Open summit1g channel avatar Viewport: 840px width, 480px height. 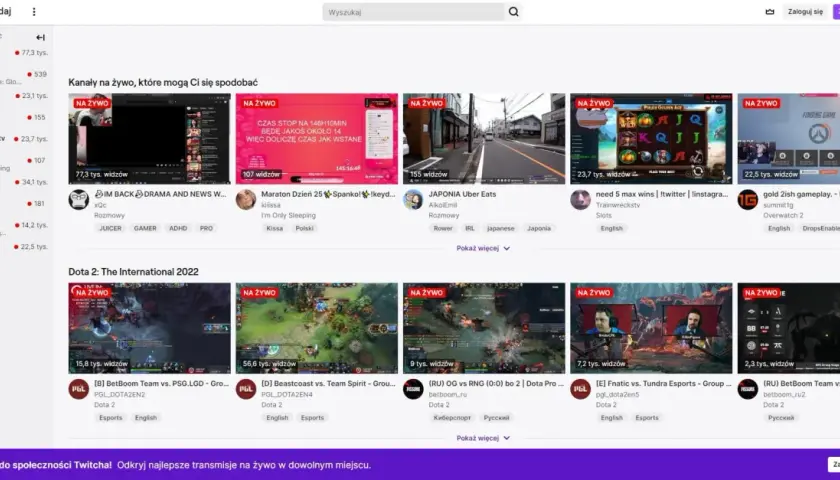tap(747, 200)
